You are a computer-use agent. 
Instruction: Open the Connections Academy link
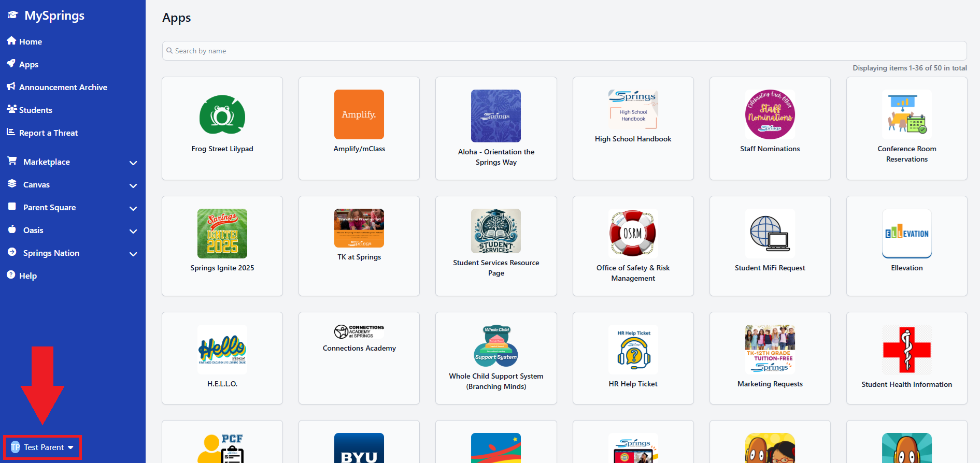[x=359, y=348]
